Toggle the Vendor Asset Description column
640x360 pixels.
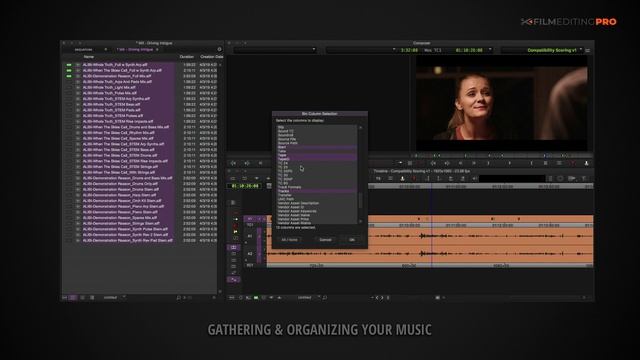tap(316, 203)
